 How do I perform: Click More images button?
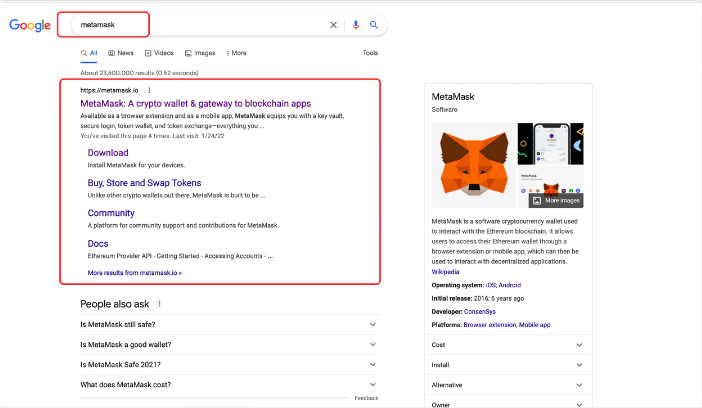pos(556,201)
